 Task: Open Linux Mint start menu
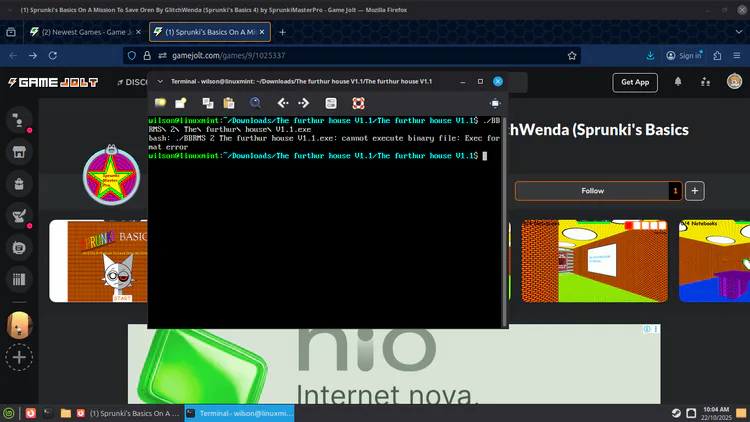[x=9, y=413]
